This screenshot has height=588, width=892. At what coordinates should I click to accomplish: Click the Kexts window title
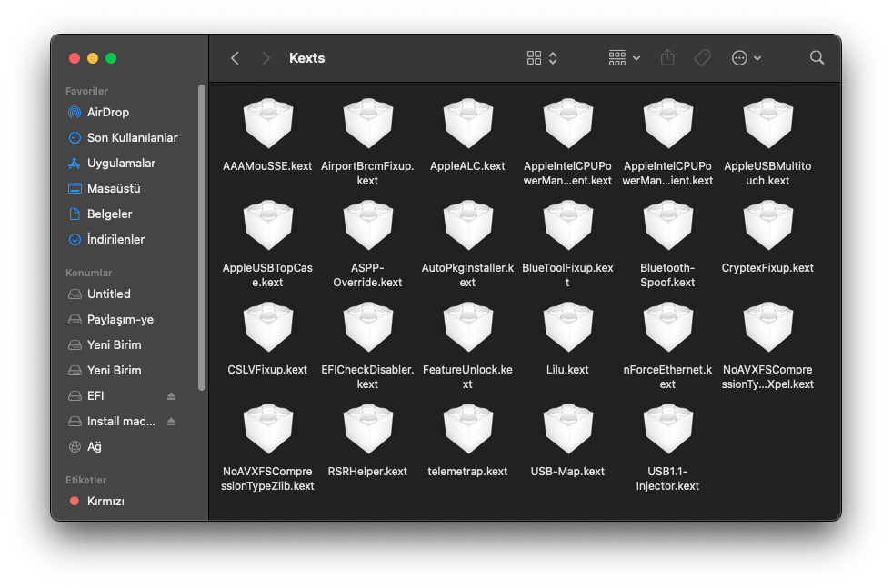307,58
